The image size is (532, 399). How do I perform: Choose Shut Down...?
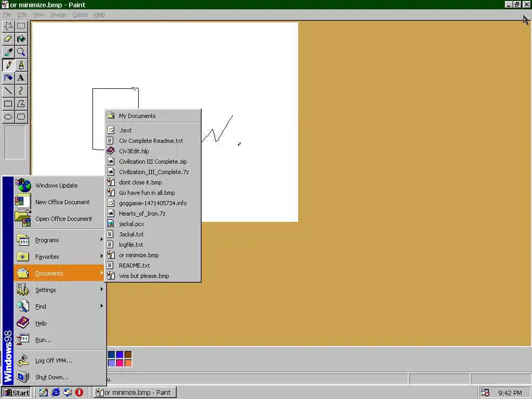point(59,377)
